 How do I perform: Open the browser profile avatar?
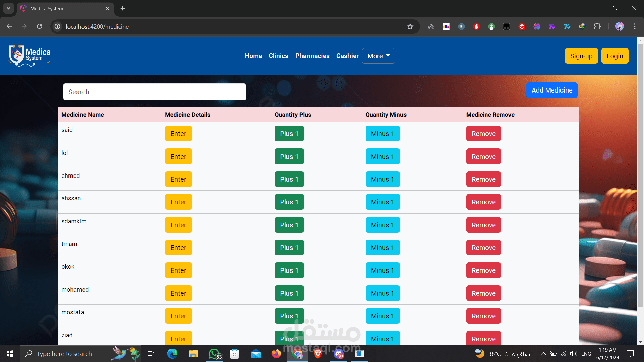(x=620, y=26)
